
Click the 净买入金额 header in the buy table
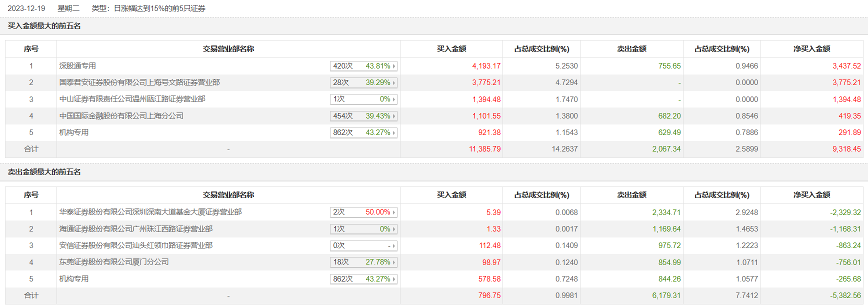click(x=811, y=49)
